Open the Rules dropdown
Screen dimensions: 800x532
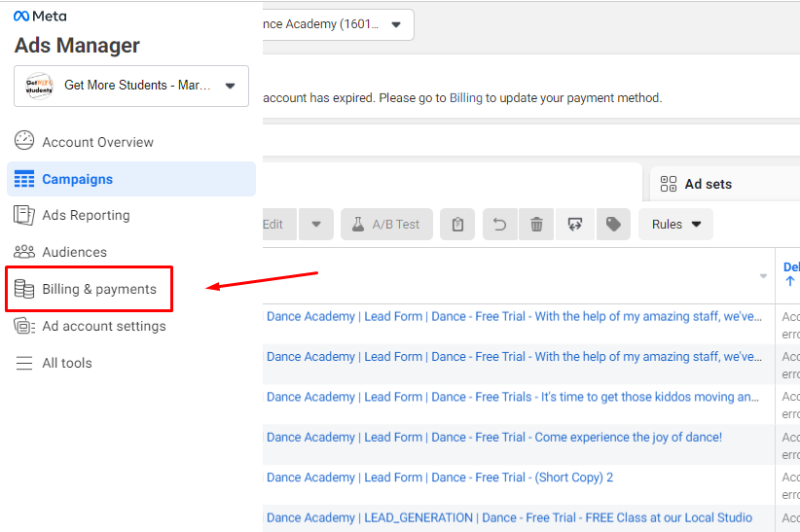675,224
